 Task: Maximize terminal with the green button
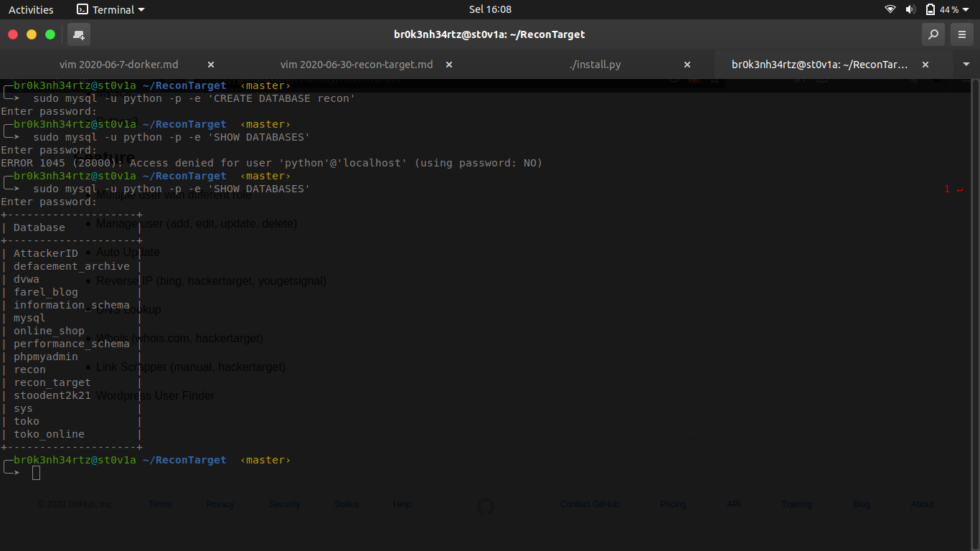point(50,34)
